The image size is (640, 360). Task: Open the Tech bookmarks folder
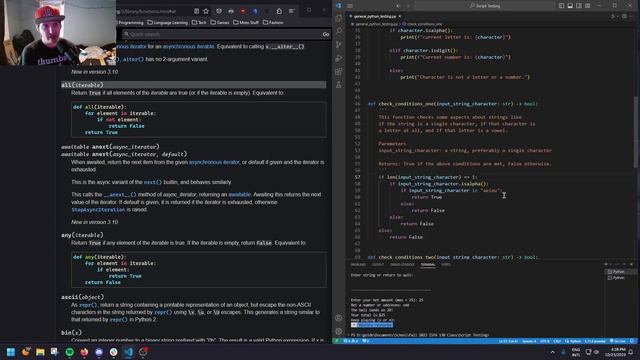[199, 23]
